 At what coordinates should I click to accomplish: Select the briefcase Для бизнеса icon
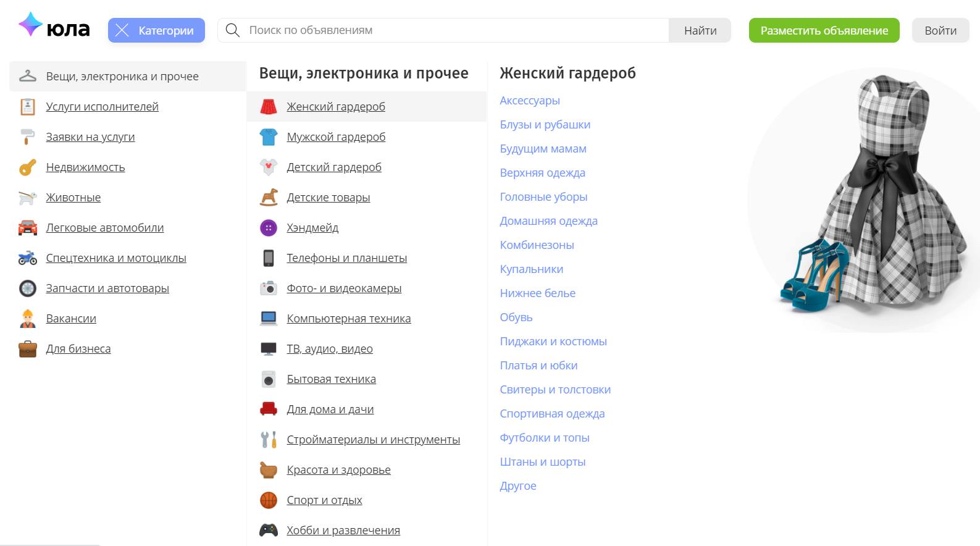pos(28,349)
